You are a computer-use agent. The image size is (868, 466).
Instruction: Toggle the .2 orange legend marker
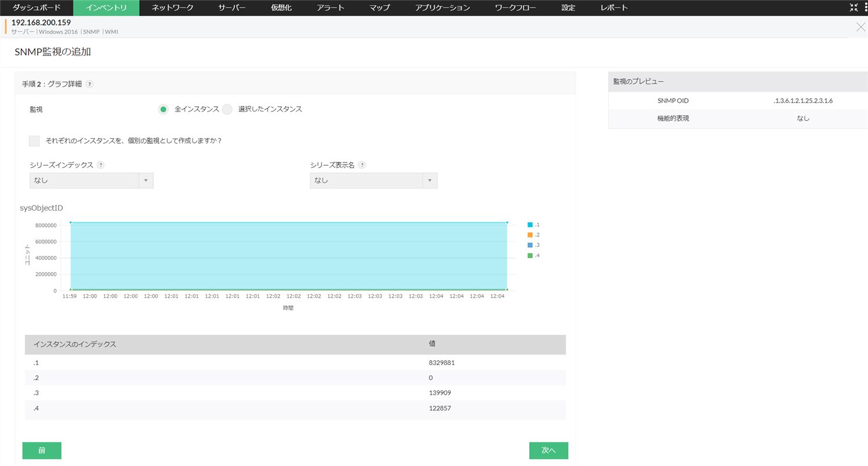point(530,235)
